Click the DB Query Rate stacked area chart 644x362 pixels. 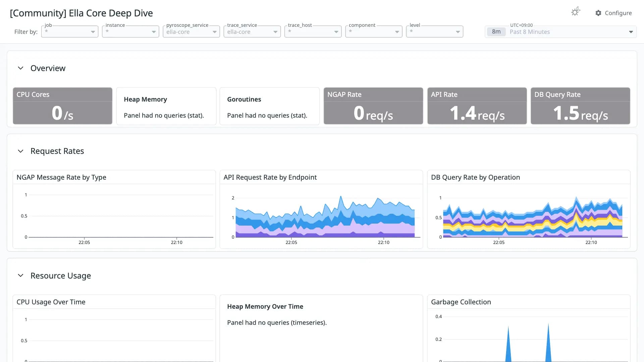point(533,217)
